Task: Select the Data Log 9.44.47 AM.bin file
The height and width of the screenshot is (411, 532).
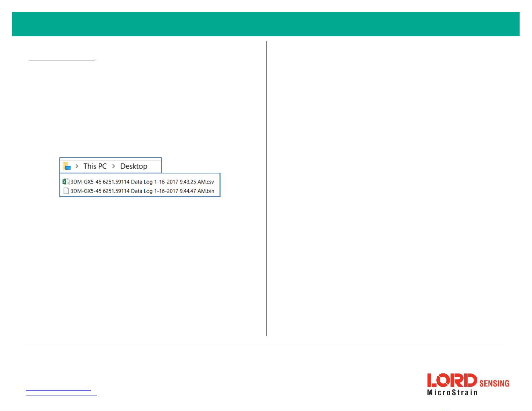Action: pos(142,191)
